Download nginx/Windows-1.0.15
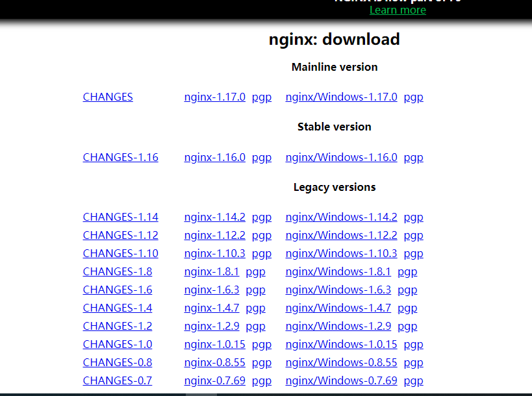 point(341,345)
